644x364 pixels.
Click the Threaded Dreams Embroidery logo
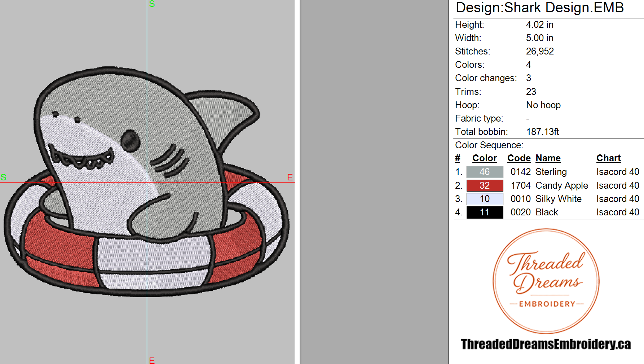click(546, 281)
